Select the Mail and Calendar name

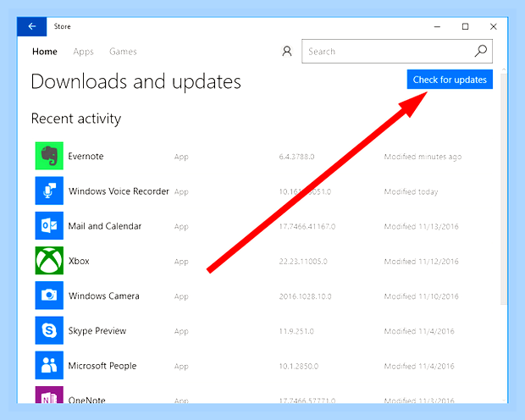(x=105, y=226)
